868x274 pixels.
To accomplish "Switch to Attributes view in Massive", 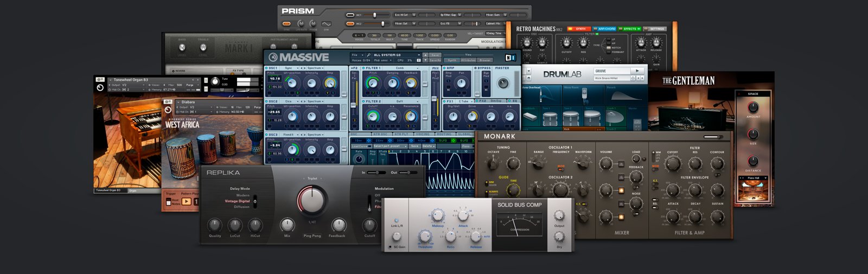I will pyautogui.click(x=468, y=60).
